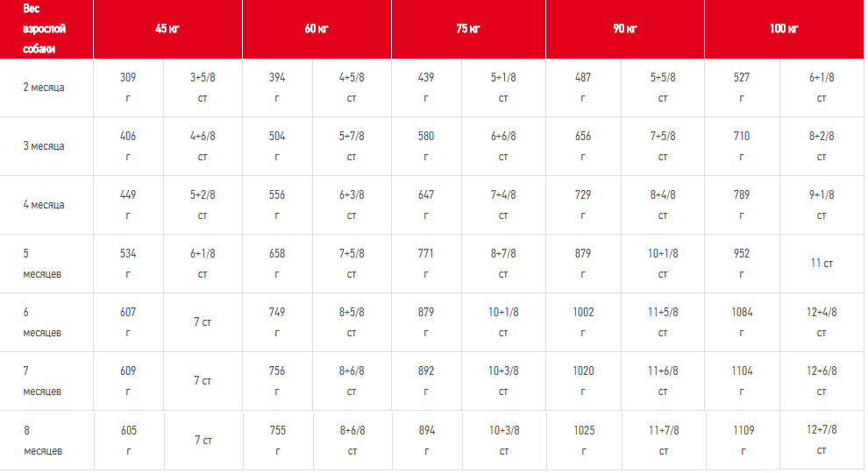This screenshot has width=868, height=473.
Task: Click the 45 кг column header
Action: [x=167, y=29]
